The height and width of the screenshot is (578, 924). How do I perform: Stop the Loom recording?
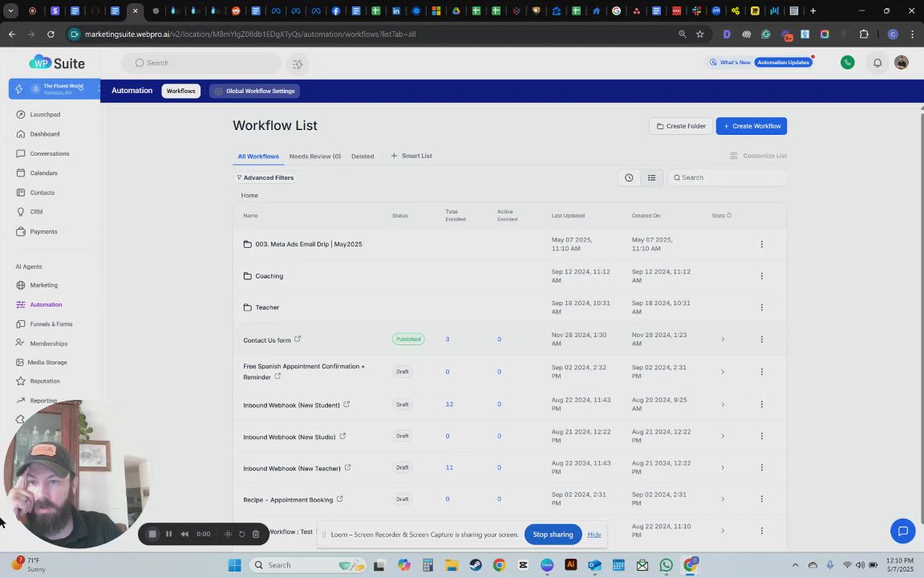coord(152,534)
